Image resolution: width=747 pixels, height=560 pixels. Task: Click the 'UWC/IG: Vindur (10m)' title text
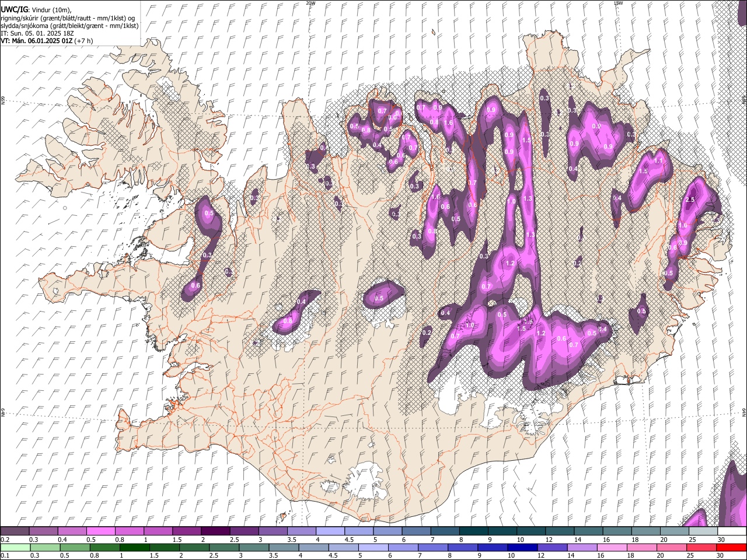coord(36,10)
